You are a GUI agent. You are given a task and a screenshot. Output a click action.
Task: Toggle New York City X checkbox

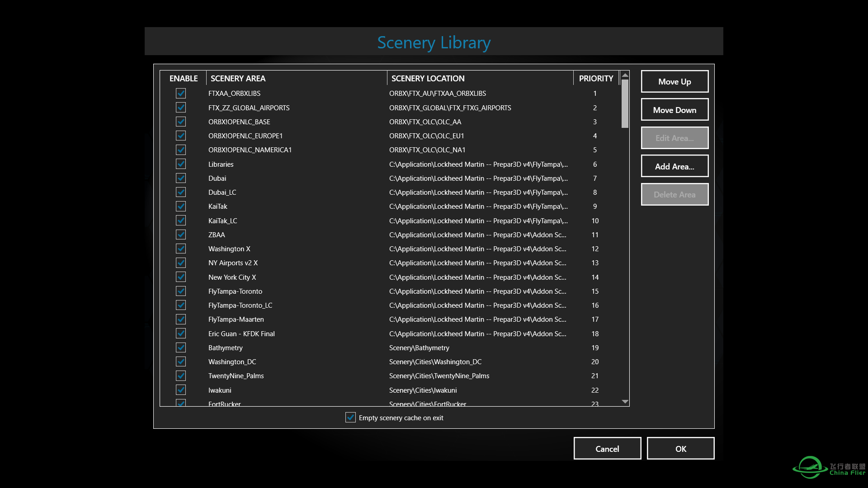[181, 277]
